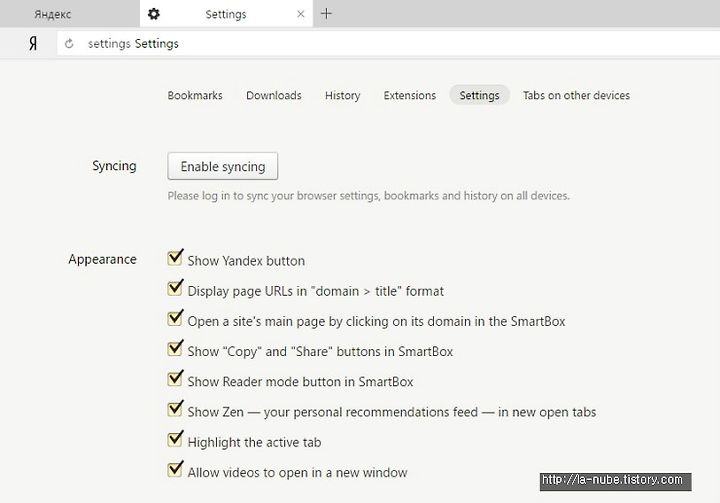Viewport: 720px width, 503px height.
Task: Click the 'Syncing' section label
Action: [x=114, y=166]
